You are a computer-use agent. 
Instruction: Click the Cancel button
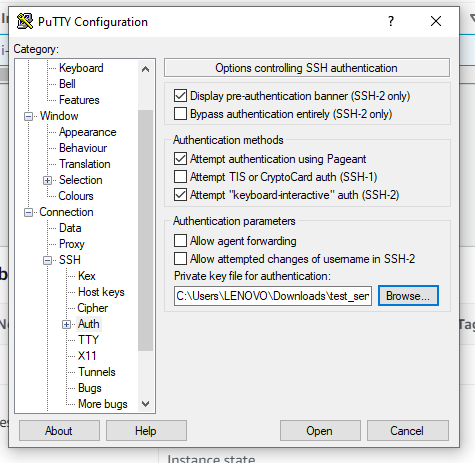point(408,431)
